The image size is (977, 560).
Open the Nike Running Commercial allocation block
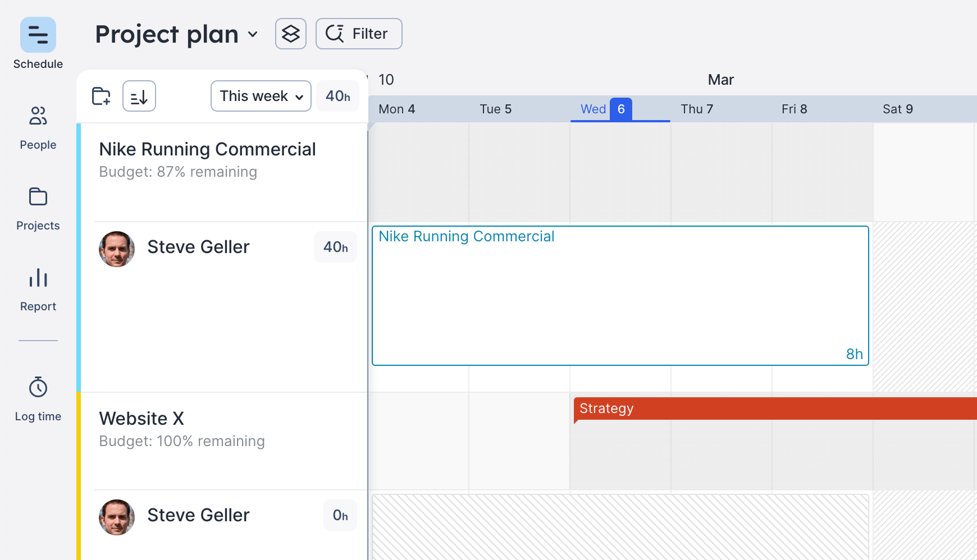point(620,296)
